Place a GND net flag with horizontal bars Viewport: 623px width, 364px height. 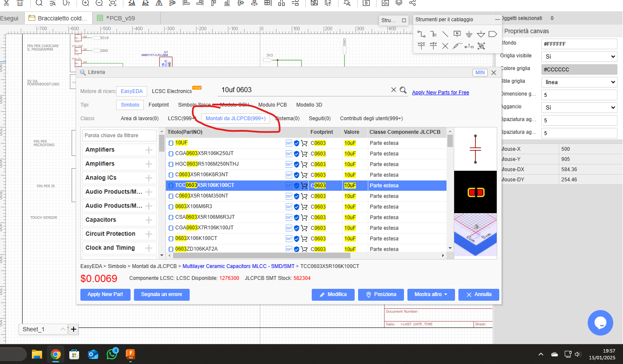[x=469, y=34]
